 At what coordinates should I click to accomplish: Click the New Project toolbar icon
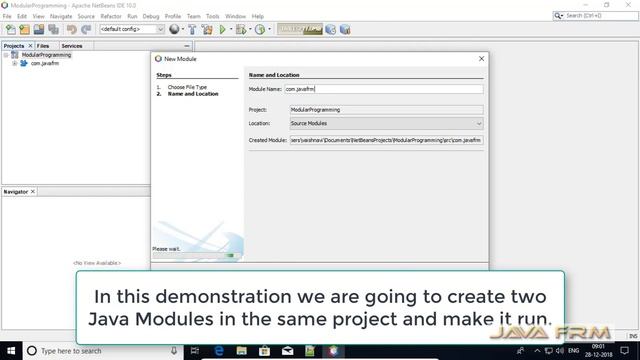pos(24,29)
